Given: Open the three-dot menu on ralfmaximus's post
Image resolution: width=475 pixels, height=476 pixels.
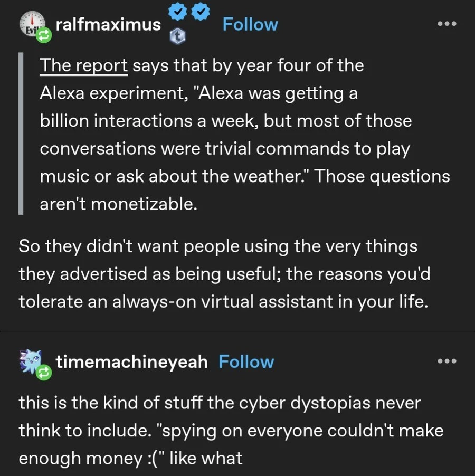Looking at the screenshot, I should tap(446, 24).
